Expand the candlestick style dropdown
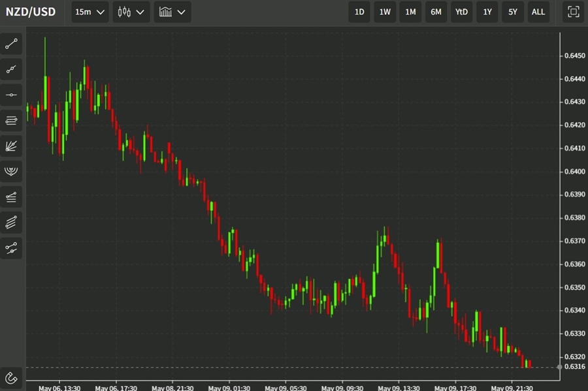The height and width of the screenshot is (391, 588). point(131,12)
